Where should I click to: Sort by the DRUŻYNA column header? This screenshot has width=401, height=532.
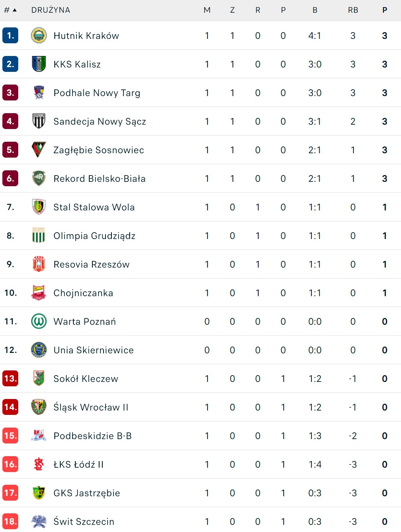coord(51,10)
